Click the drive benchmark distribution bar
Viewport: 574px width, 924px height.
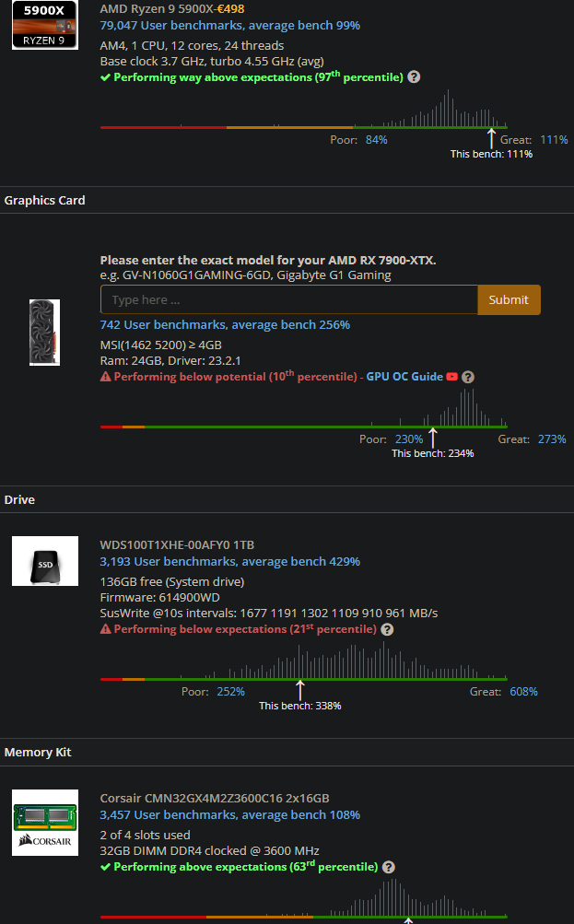(303, 679)
